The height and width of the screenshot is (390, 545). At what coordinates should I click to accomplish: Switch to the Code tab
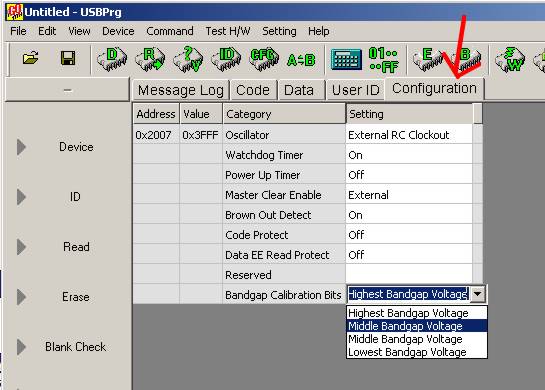pos(253,90)
